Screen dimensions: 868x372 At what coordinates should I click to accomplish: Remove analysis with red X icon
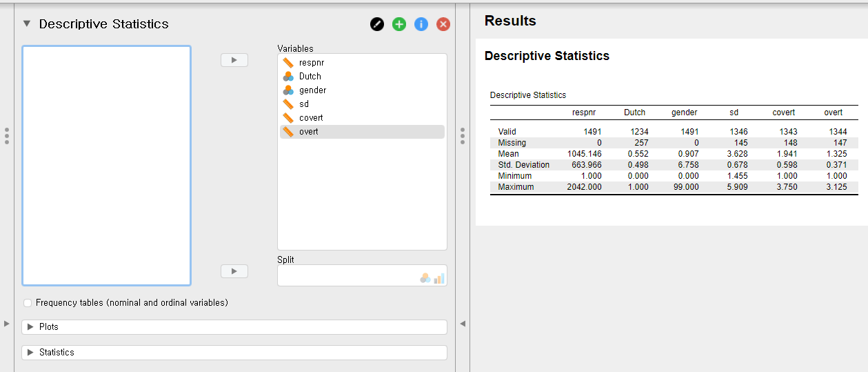click(x=443, y=24)
